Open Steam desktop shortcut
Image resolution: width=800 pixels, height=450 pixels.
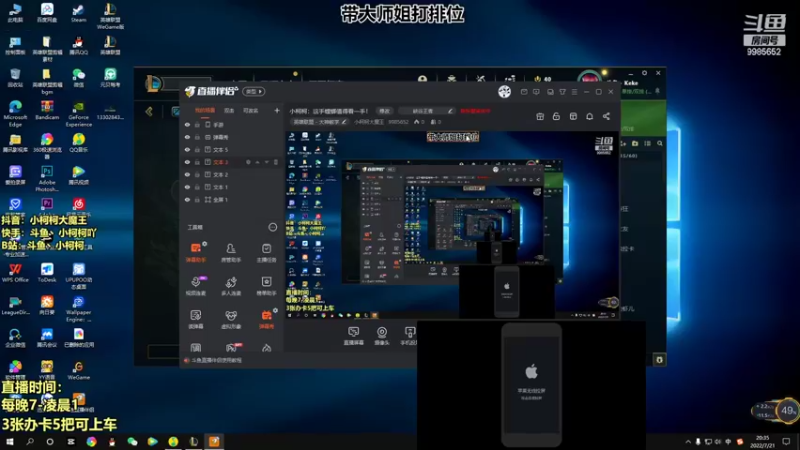pos(78,13)
